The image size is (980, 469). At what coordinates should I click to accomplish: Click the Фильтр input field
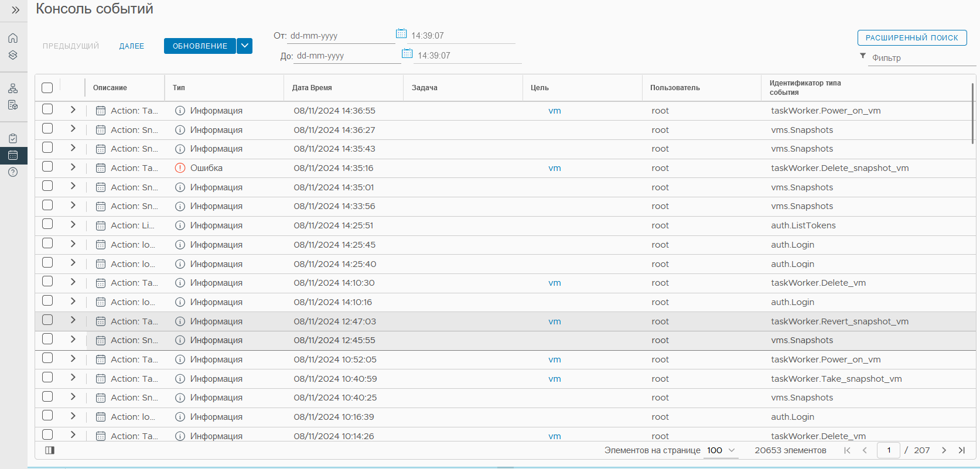click(922, 58)
